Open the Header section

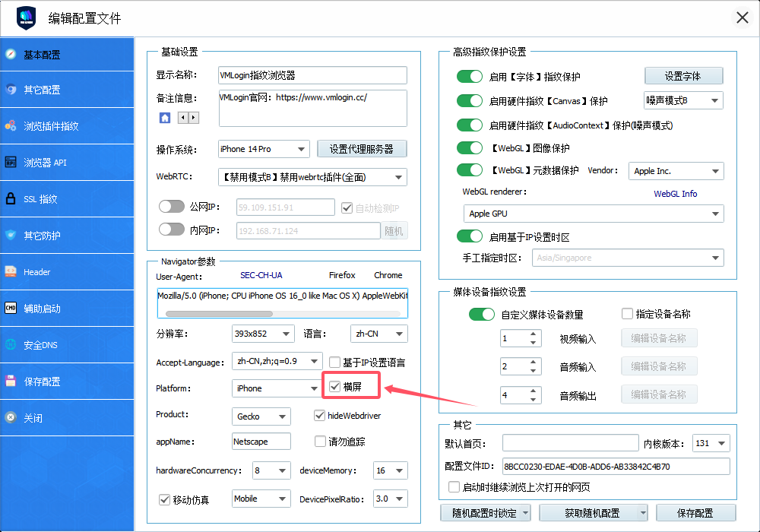tap(67, 272)
